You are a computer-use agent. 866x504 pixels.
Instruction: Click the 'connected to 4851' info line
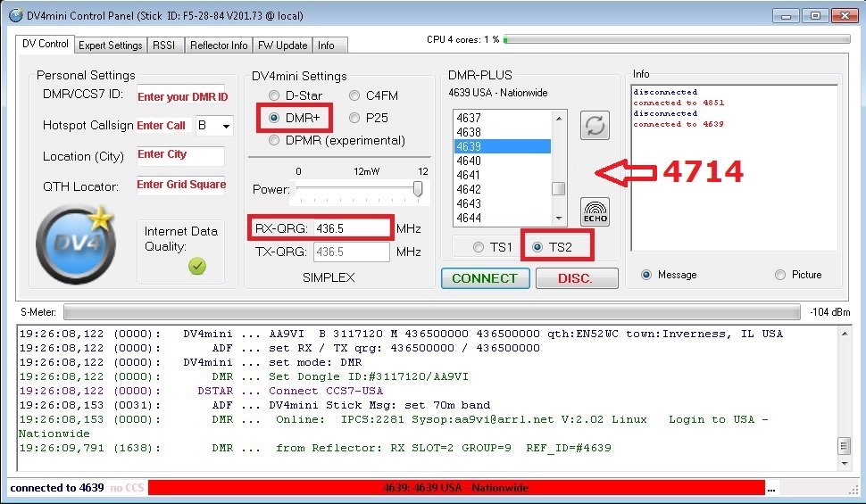[x=679, y=103]
